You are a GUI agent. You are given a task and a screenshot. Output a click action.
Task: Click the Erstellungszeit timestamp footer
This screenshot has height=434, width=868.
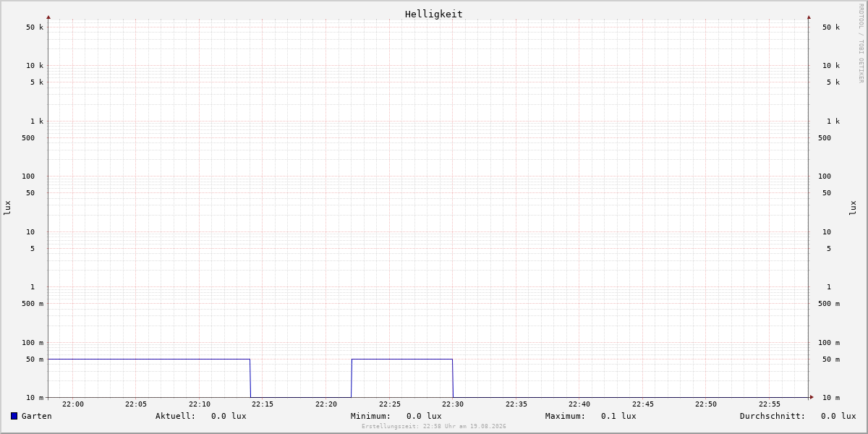point(434,427)
